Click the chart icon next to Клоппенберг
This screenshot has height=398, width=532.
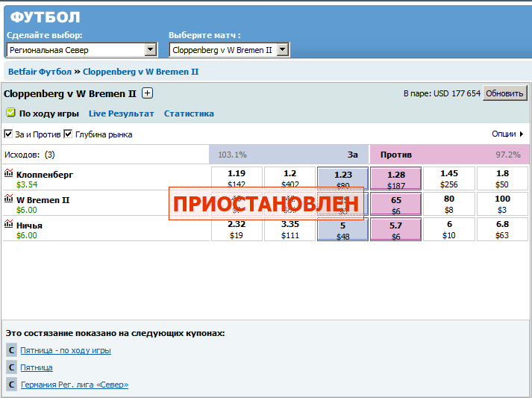8,173
